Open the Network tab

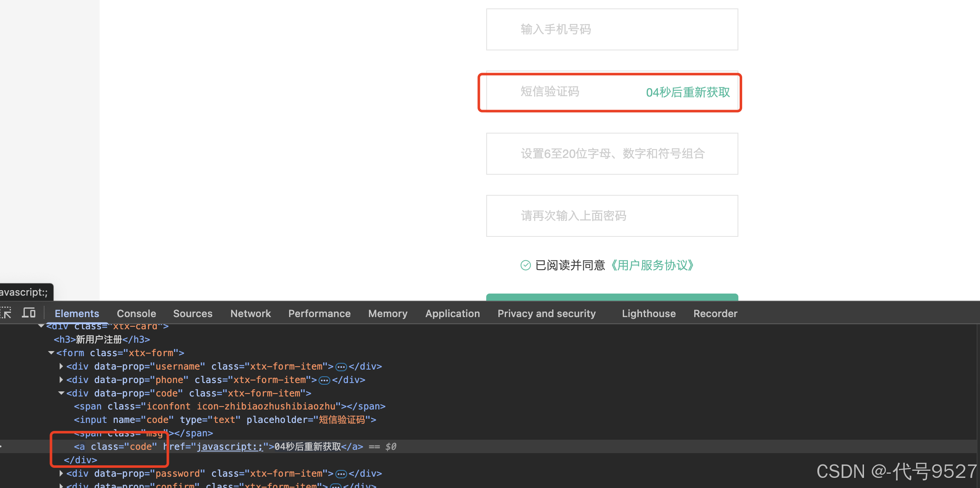click(x=250, y=314)
